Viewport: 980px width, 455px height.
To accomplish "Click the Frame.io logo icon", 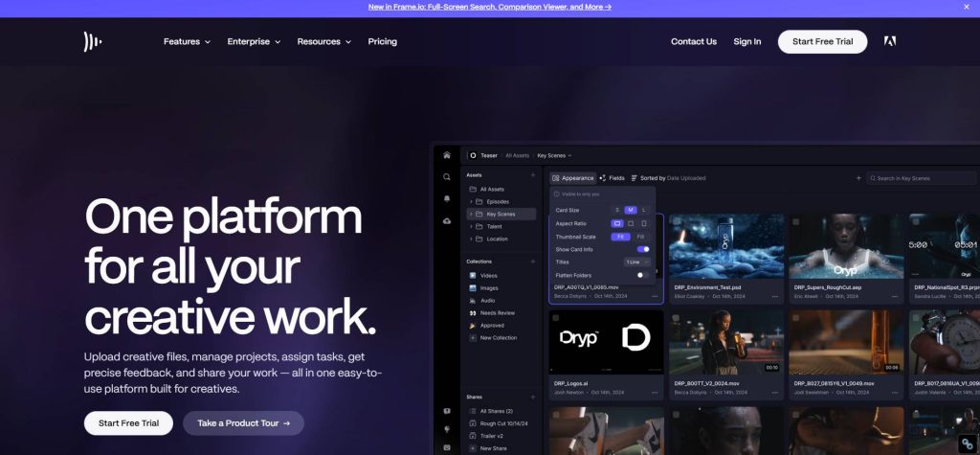I will 93,41.
